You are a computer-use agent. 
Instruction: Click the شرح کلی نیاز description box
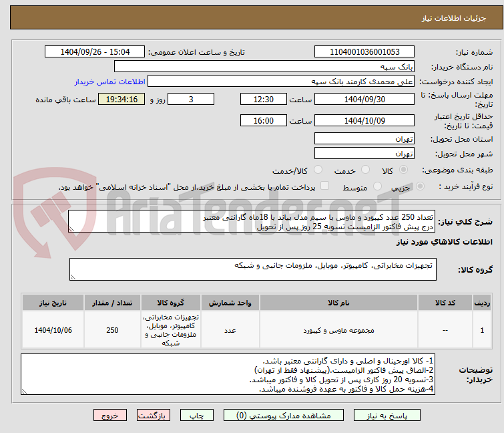pyautogui.click(x=252, y=221)
